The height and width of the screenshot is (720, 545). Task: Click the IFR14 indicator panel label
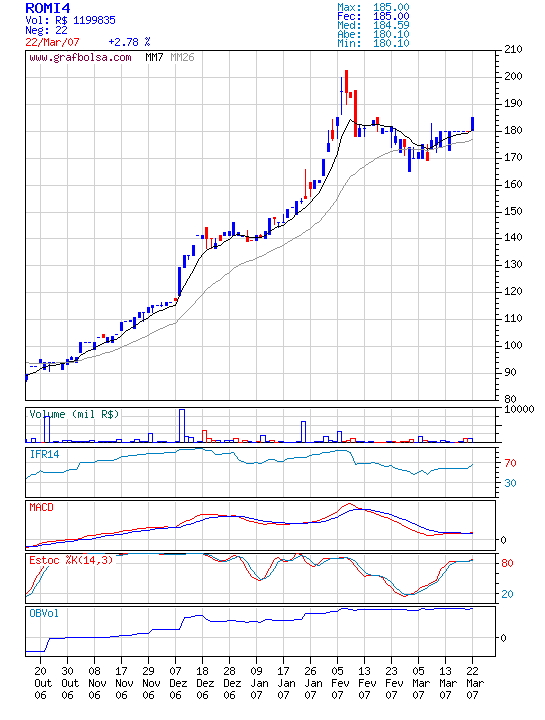click(45, 455)
